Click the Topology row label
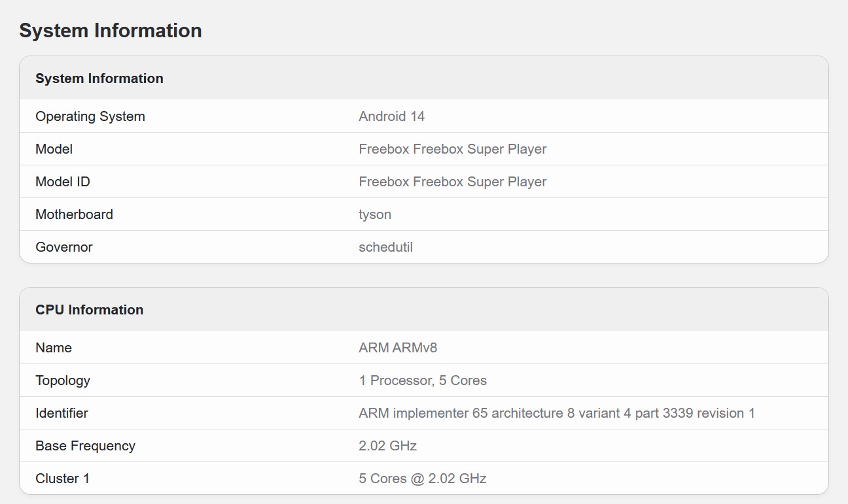This screenshot has width=848, height=504. 63,380
